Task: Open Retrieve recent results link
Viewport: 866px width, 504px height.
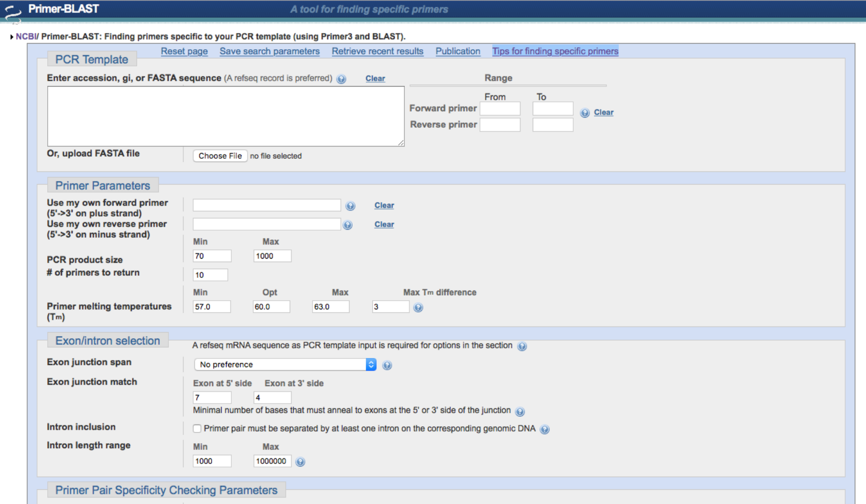Action: point(377,51)
